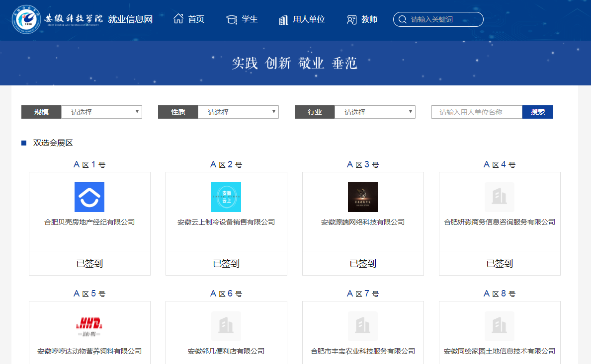Screen dimensions: 591x364
Task: Open 合肥市丰宝农业科技服务有限公司 link
Action: point(362,351)
